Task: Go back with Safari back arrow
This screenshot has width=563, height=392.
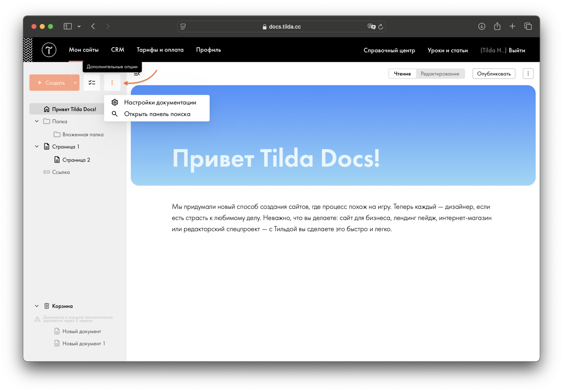Action: pos(93,26)
